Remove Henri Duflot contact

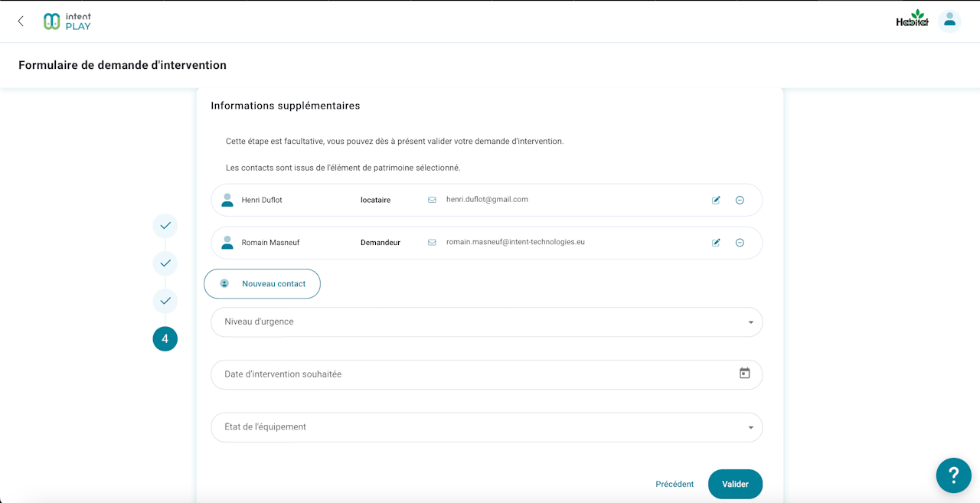[x=740, y=201]
